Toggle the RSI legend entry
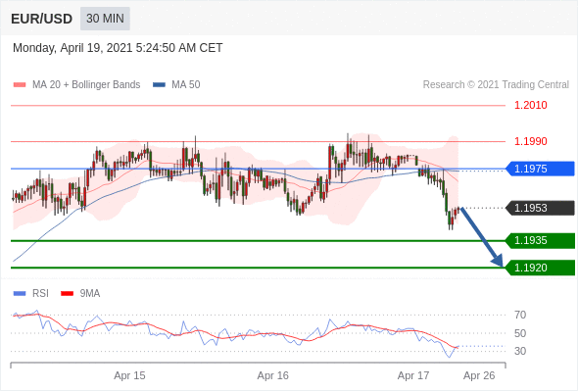This screenshot has width=578, height=392. (x=31, y=294)
